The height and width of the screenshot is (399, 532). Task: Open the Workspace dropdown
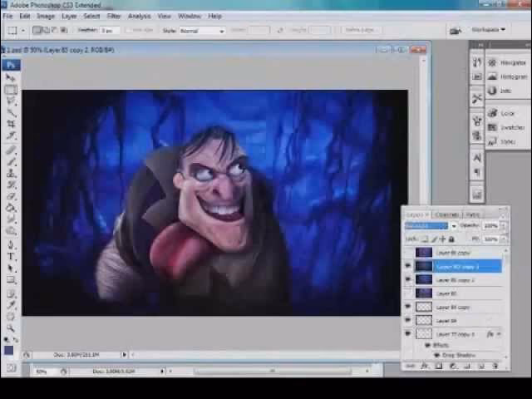(489, 30)
